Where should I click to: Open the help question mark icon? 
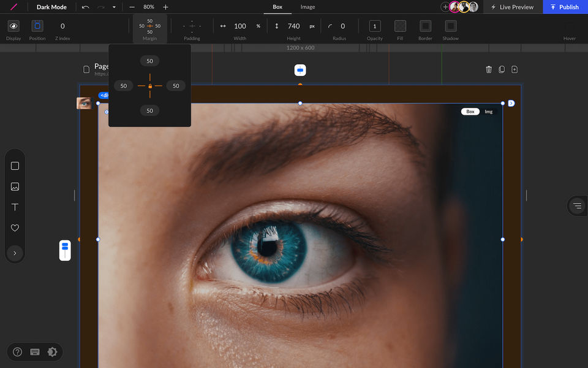17,351
